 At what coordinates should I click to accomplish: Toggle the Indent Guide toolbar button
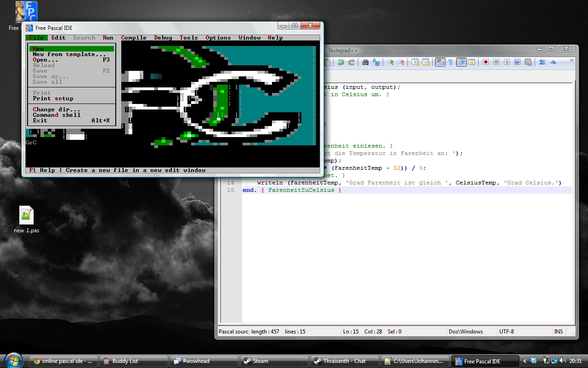461,62
